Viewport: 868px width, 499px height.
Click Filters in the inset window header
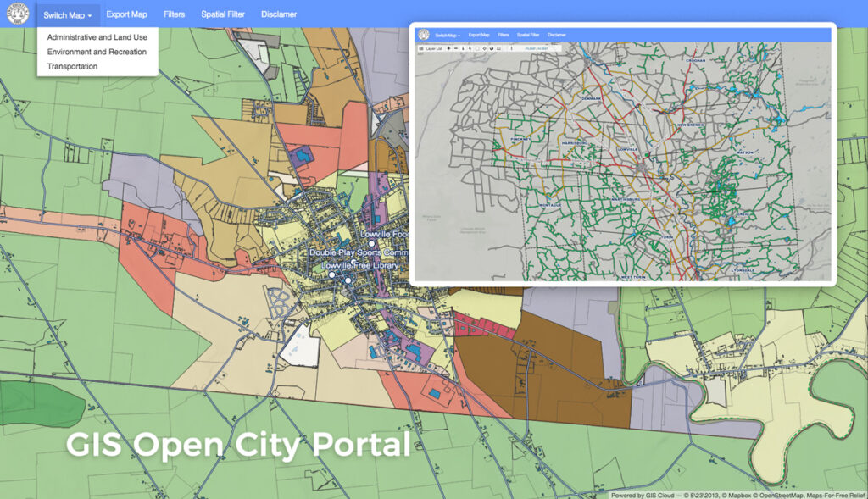[x=503, y=35]
